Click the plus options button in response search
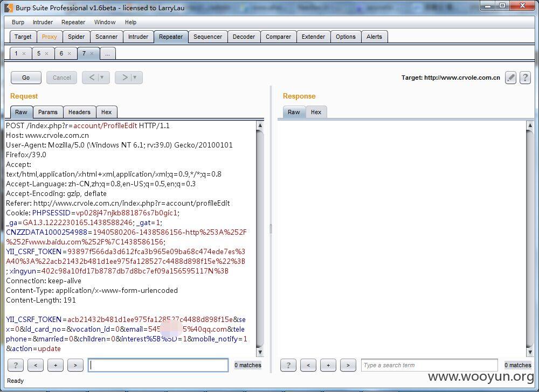Image resolution: width=539 pixels, height=392 pixels. (x=328, y=365)
